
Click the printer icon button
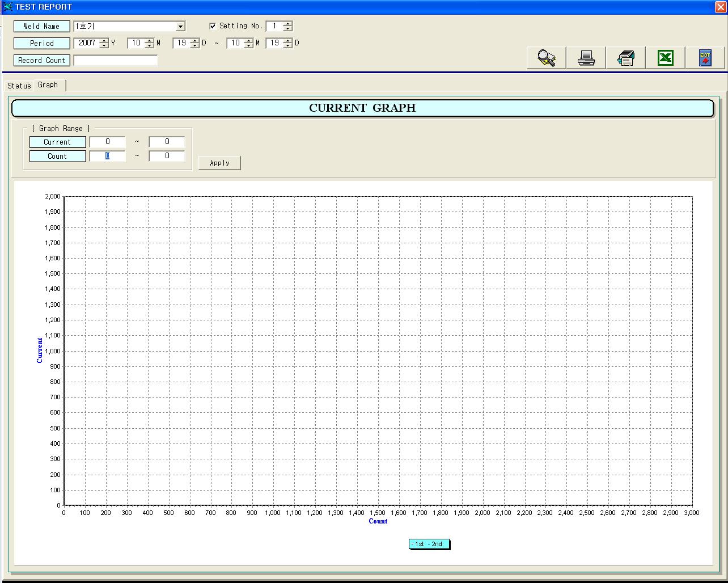click(586, 58)
